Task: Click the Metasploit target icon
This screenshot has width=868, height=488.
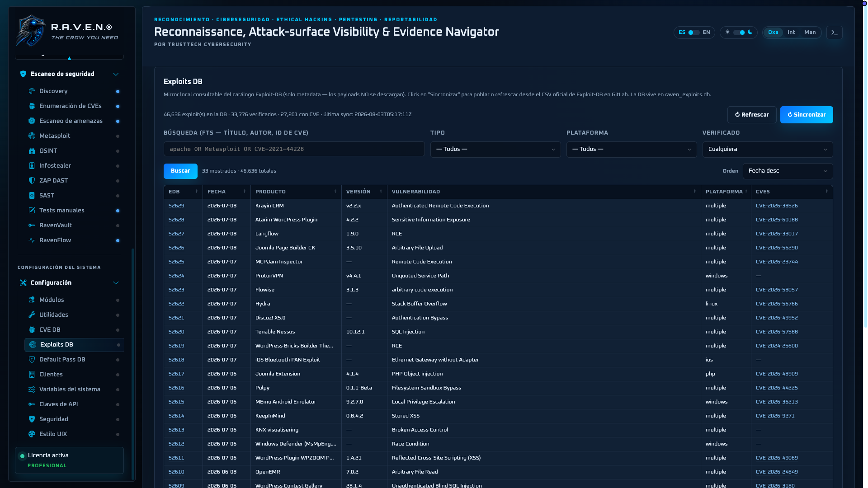Action: tap(32, 136)
